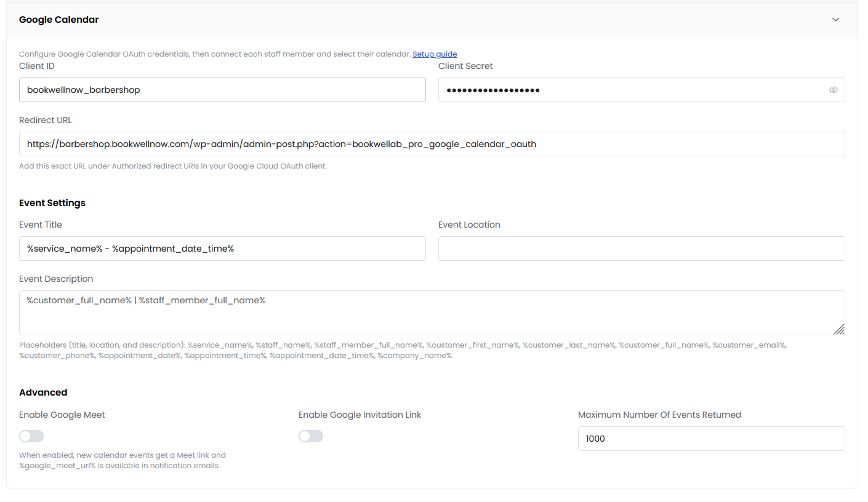Click the Maximum Number Of Events Returned label
The height and width of the screenshot is (502, 868).
659,415
